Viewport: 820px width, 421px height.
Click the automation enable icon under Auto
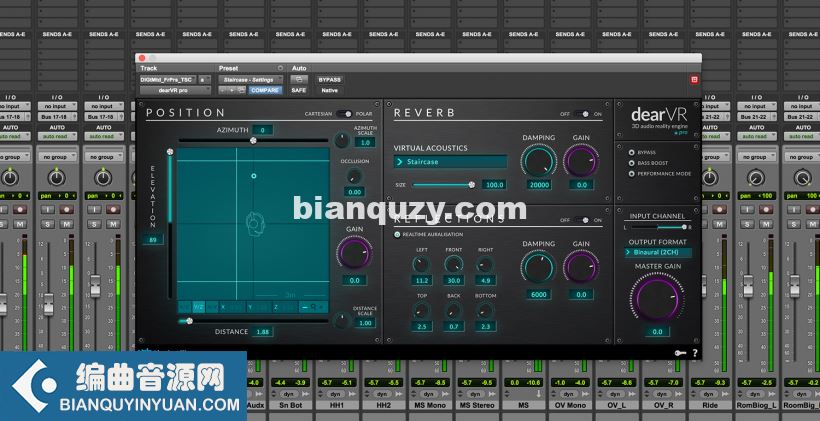(299, 79)
